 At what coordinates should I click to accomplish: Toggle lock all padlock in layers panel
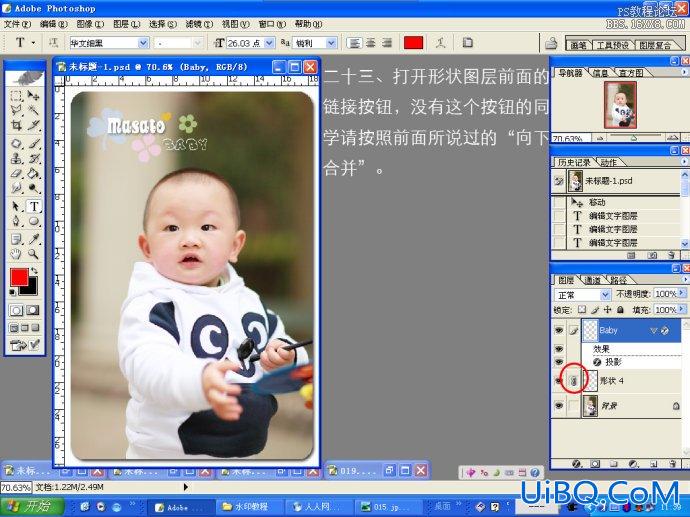620,310
